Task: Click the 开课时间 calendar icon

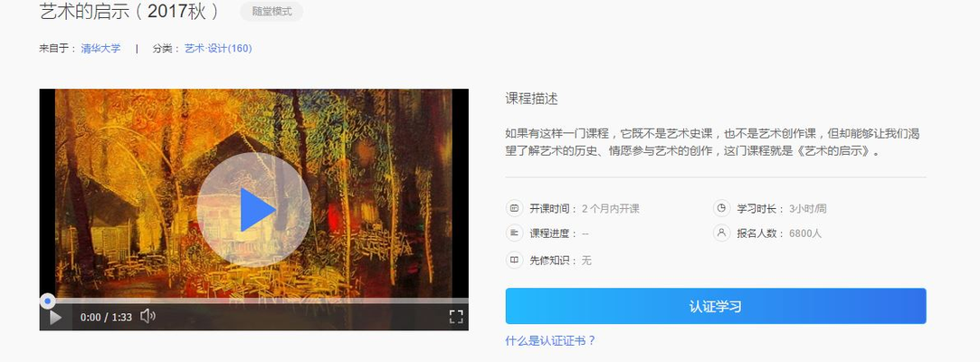Action: pyautogui.click(x=514, y=208)
